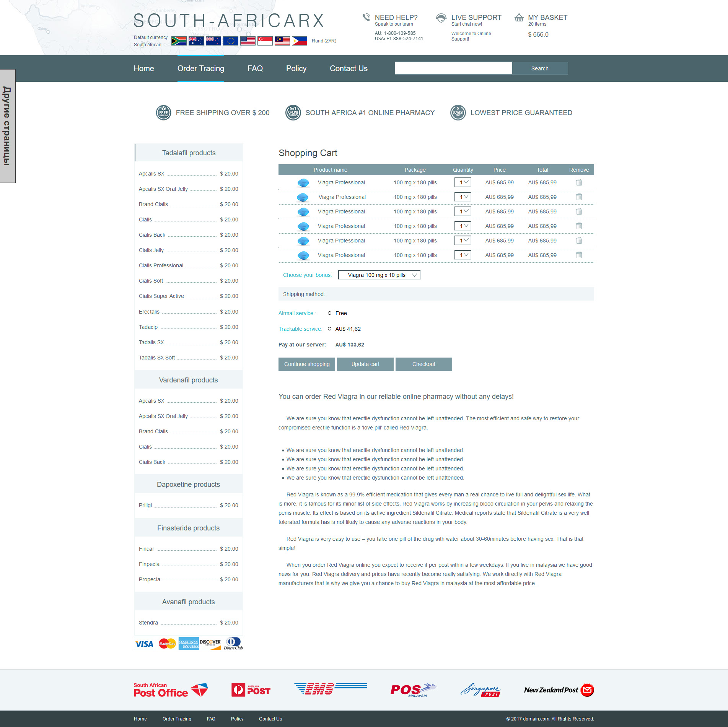The image size is (728, 727).
Task: Open the Stendra product link
Action: click(x=148, y=623)
